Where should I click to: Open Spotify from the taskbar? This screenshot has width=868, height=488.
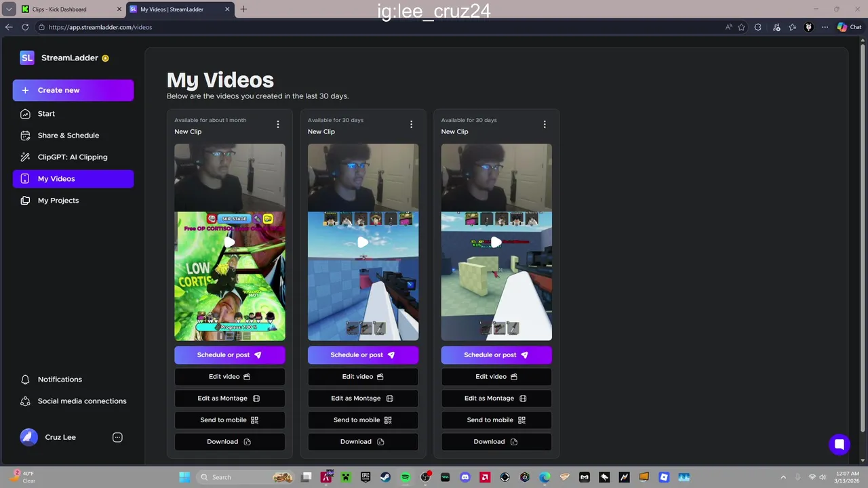[x=406, y=477]
